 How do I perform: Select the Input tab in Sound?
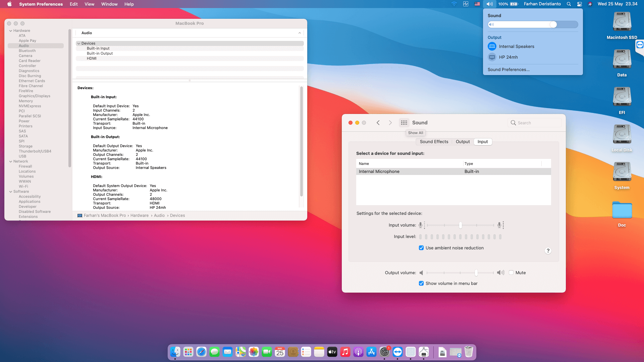point(483,142)
